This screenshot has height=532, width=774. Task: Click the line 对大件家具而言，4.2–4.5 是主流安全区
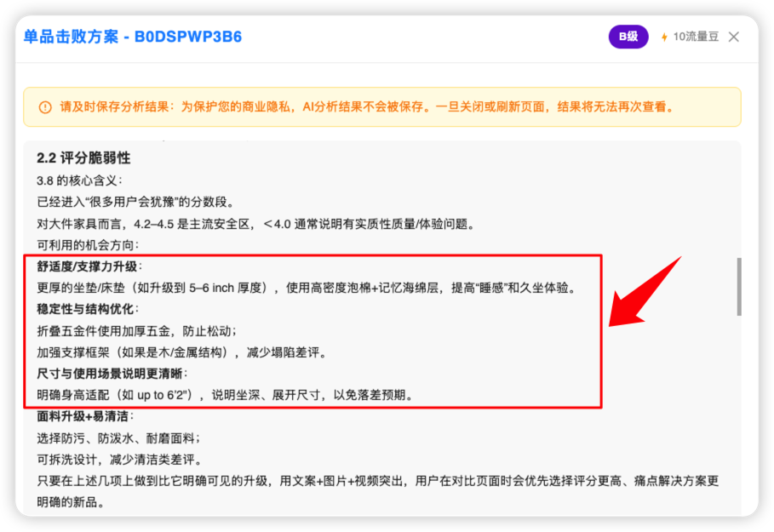coord(256,224)
